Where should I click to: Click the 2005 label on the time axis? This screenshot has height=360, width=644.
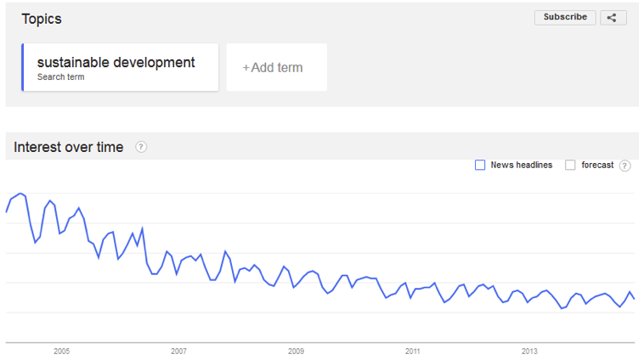point(61,351)
